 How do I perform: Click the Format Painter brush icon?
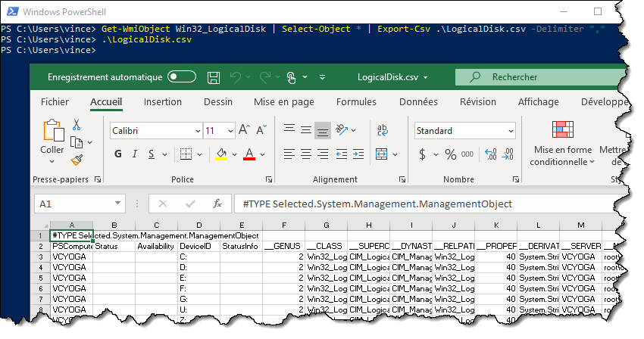tap(77, 160)
